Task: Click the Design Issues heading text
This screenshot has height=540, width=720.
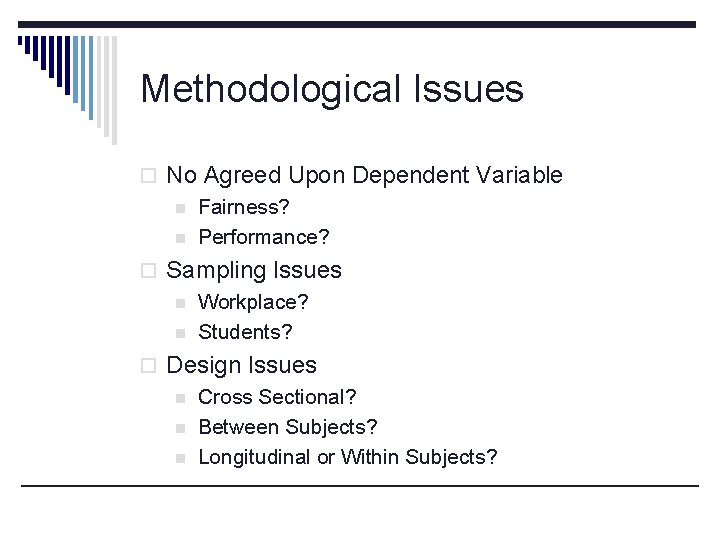Action: pos(242,366)
